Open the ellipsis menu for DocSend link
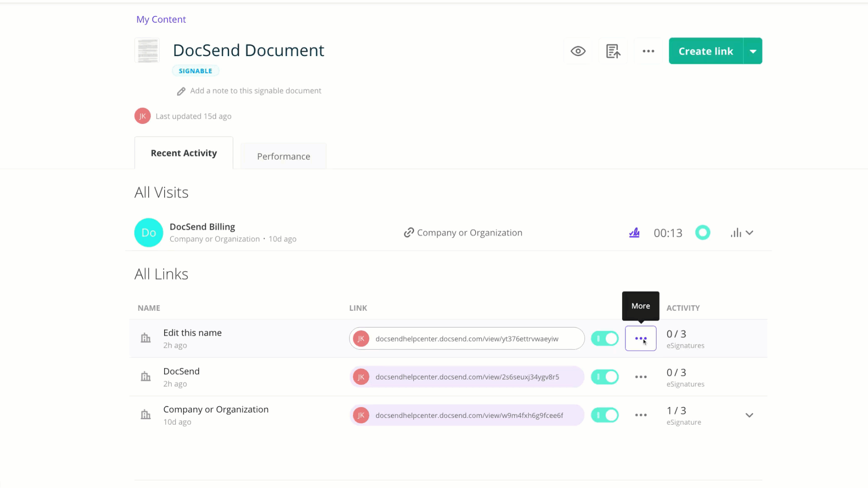 tap(641, 377)
